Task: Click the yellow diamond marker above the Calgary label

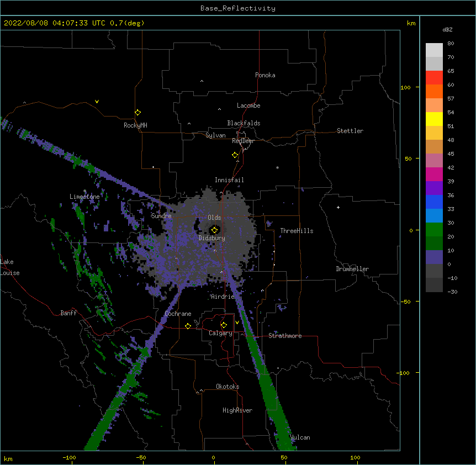Action: 224,325
